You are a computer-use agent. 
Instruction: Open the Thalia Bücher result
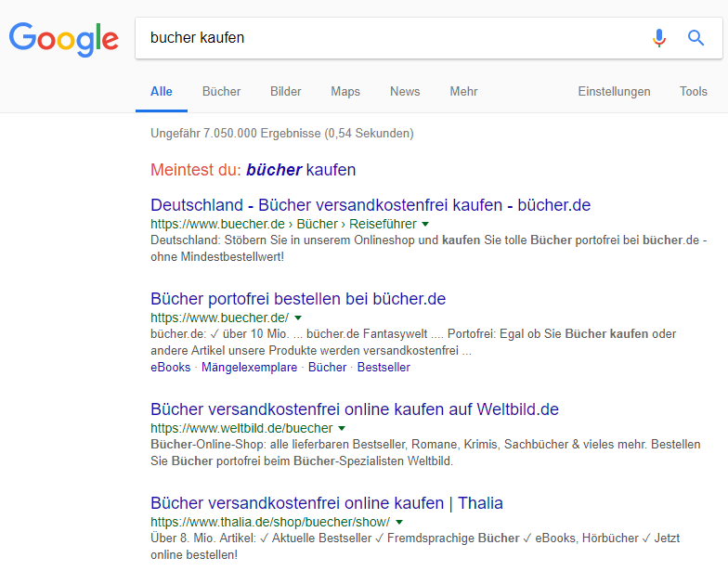pos(327,503)
